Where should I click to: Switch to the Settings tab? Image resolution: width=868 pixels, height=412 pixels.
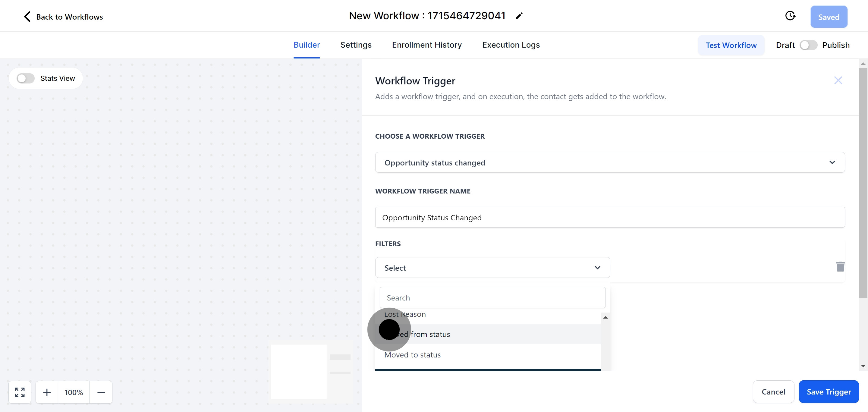pyautogui.click(x=356, y=45)
